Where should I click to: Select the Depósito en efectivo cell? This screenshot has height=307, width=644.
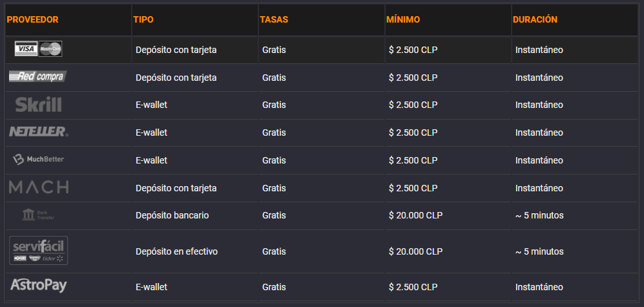coord(176,251)
